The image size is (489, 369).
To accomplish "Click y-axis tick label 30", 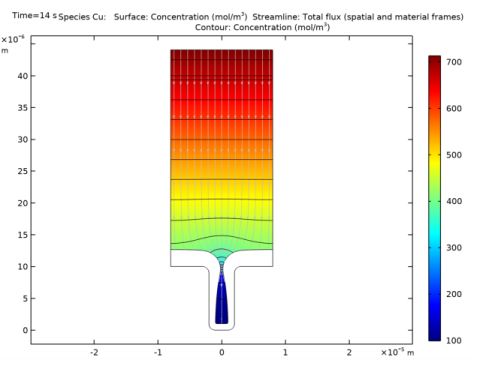I will click(x=23, y=139).
